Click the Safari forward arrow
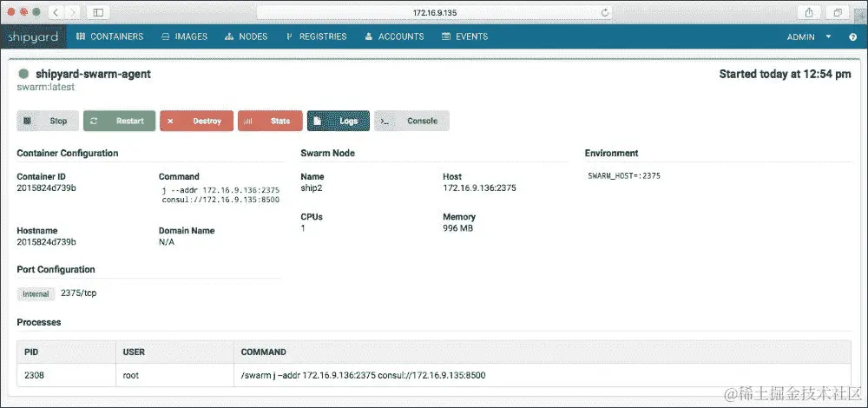The image size is (868, 408). [x=73, y=11]
